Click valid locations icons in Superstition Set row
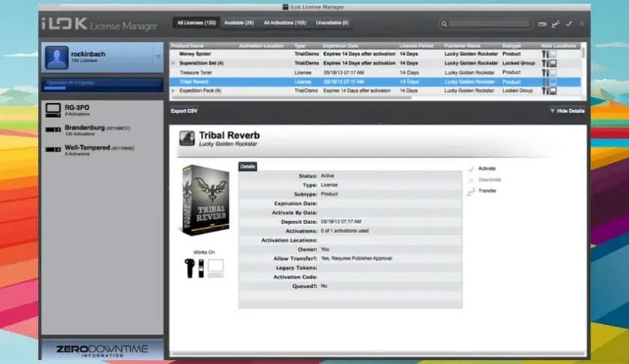The width and height of the screenshot is (629, 364). tap(549, 63)
